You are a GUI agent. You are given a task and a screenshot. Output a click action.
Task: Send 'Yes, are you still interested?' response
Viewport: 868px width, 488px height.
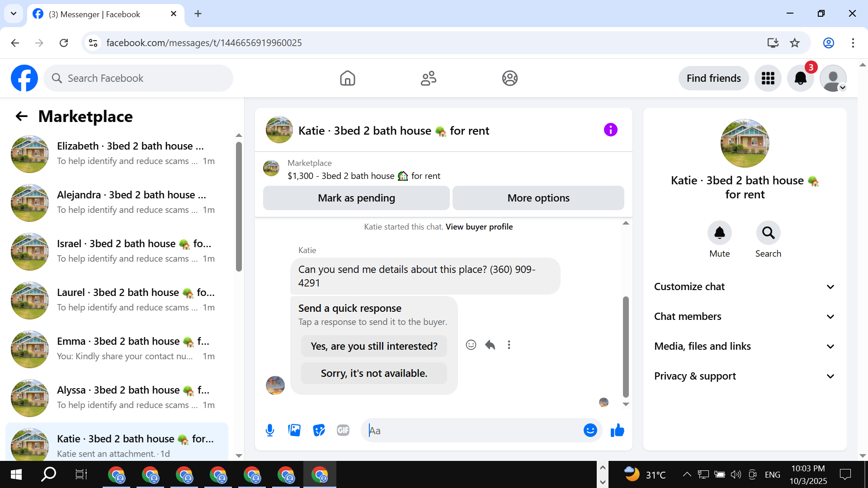374,346
